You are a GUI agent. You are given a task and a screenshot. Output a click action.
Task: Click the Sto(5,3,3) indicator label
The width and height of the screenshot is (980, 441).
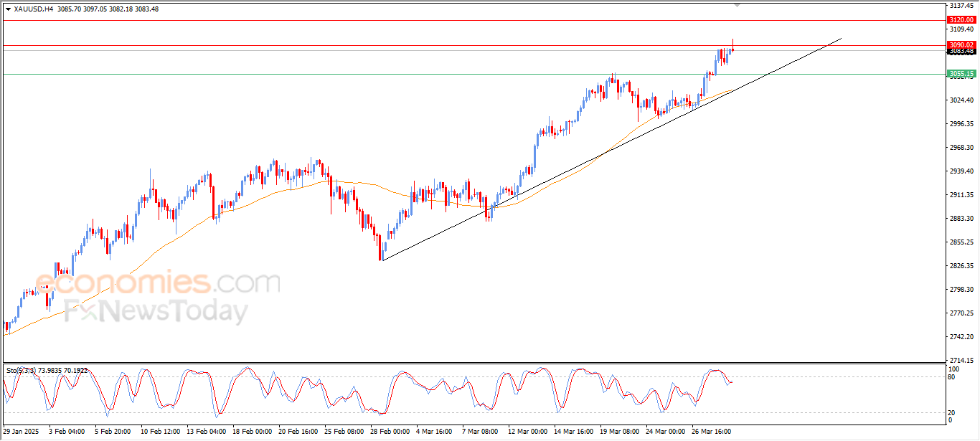22,370
